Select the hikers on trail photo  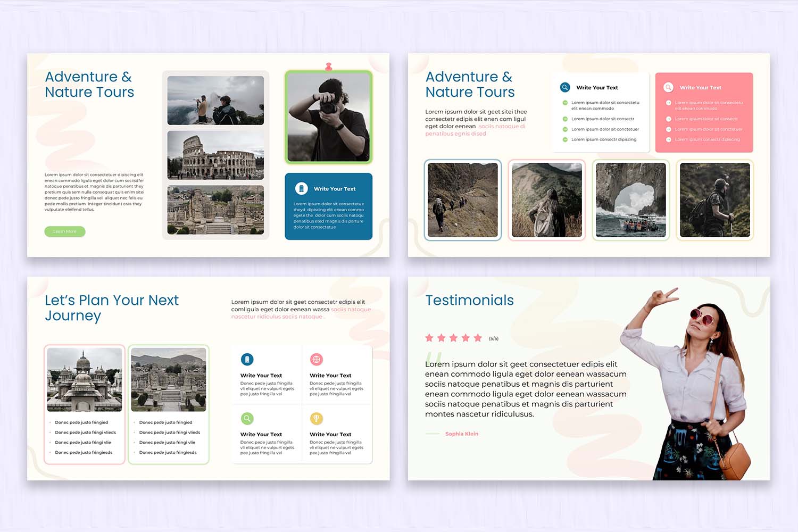462,200
